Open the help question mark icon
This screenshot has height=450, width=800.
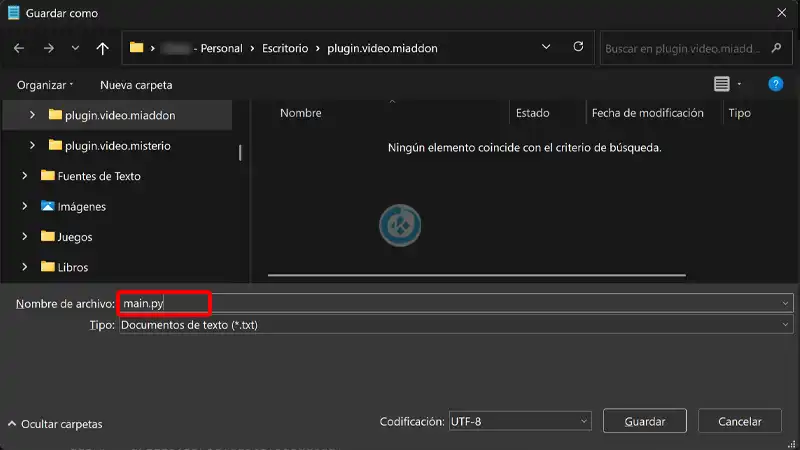click(x=775, y=85)
